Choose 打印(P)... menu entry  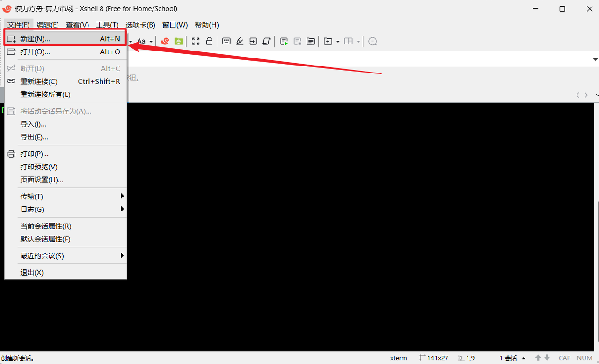click(66, 154)
